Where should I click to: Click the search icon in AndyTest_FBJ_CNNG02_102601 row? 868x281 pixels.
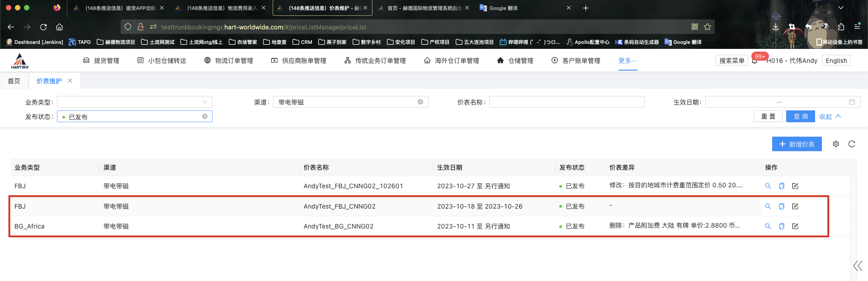pos(768,186)
